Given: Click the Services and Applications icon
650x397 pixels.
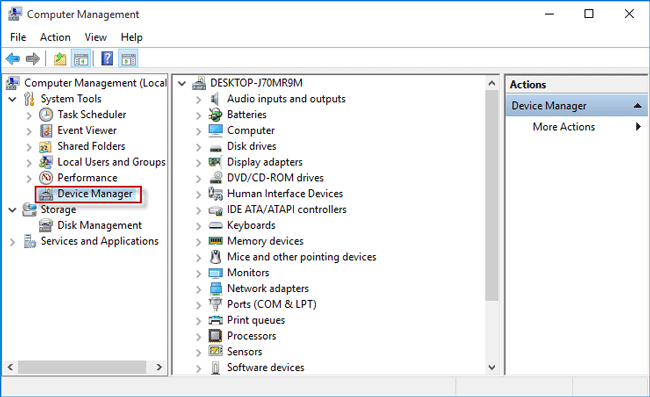Looking at the screenshot, I should (30, 241).
